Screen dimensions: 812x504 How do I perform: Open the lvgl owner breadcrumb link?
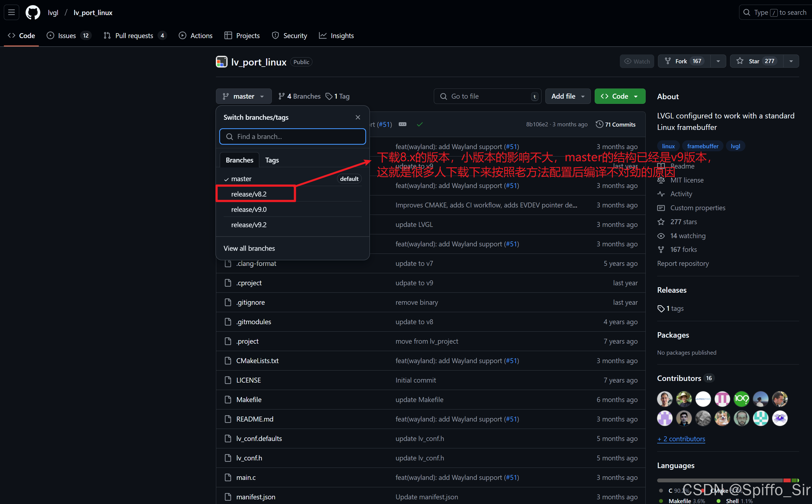pos(53,12)
